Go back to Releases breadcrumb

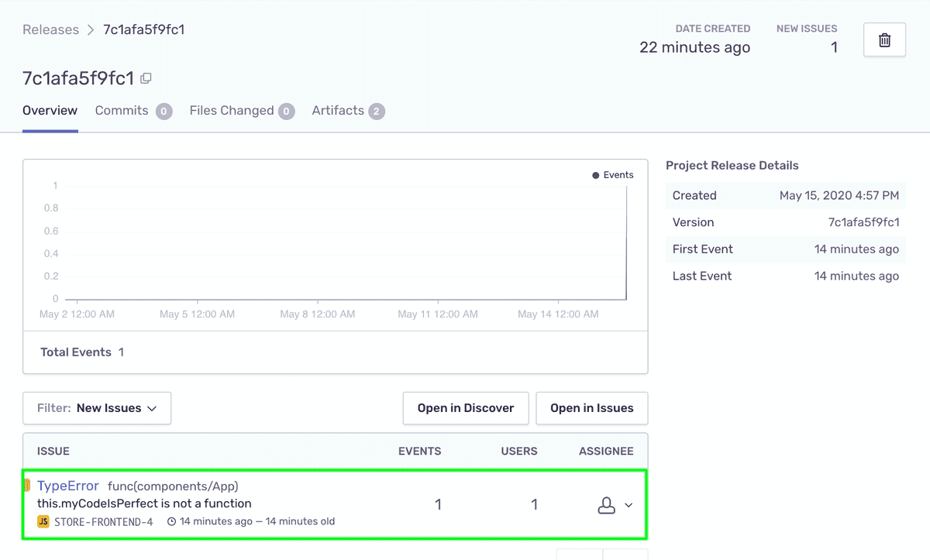pos(51,29)
